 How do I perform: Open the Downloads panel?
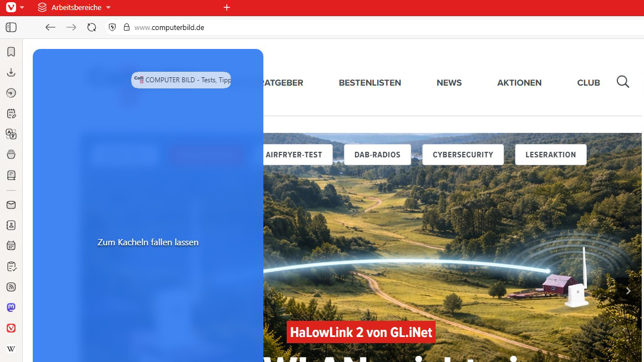click(11, 72)
